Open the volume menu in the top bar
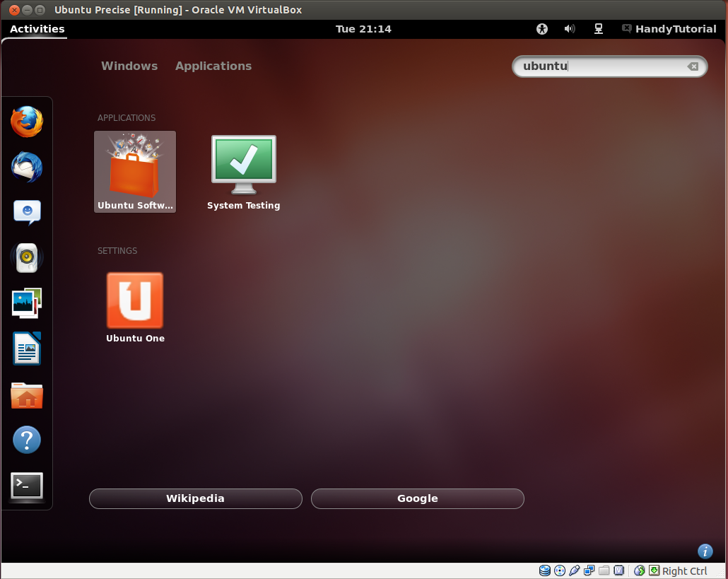Screen dimensions: 728x579 tap(570, 29)
